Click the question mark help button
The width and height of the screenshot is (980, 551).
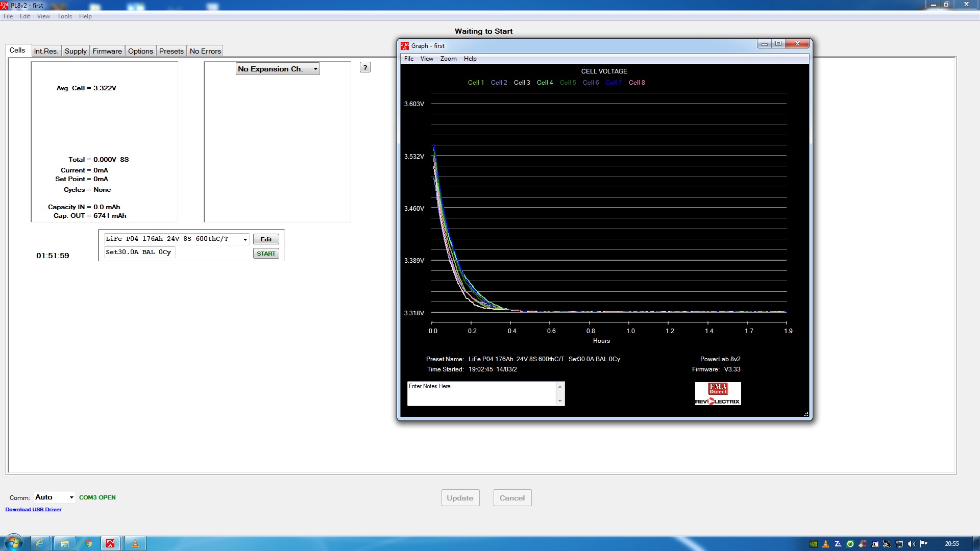pos(365,67)
